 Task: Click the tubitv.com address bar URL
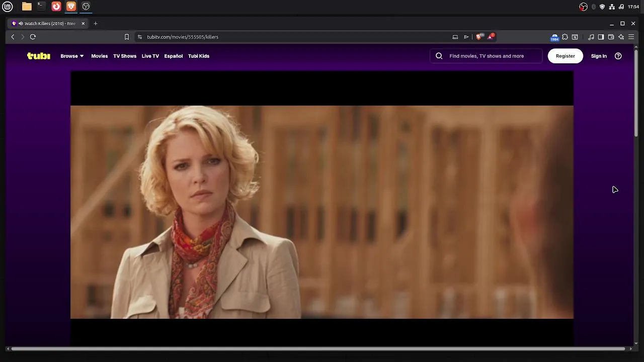click(183, 37)
